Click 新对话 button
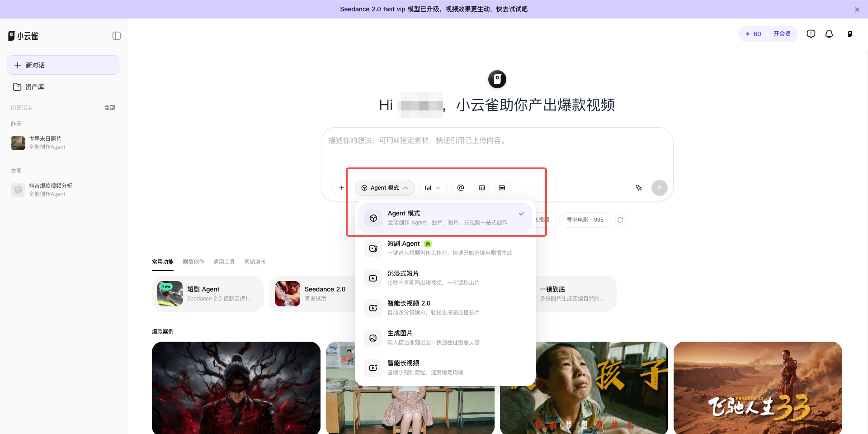Viewport: 868px width, 434px height. click(63, 65)
